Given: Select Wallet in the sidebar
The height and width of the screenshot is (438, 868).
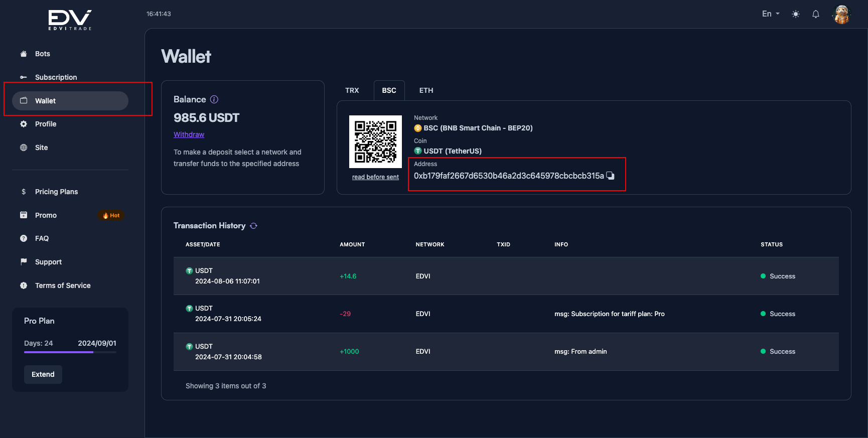Looking at the screenshot, I should 70,101.
